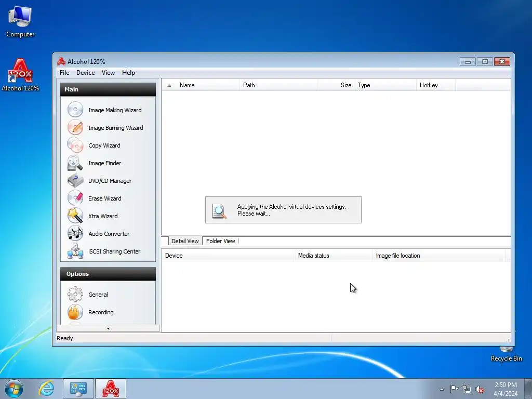Launch Internet Explorer from taskbar
Screen dimensions: 532x399
click(46, 389)
